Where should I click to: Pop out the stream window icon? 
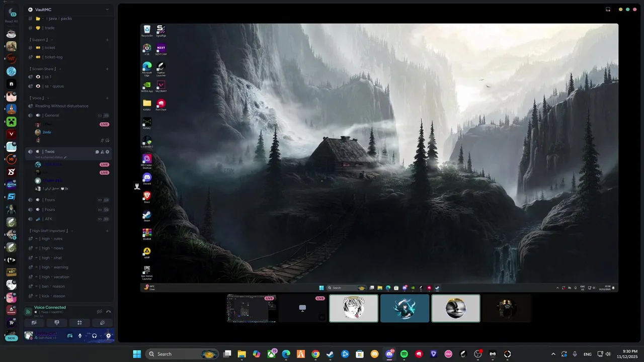[x=608, y=9]
